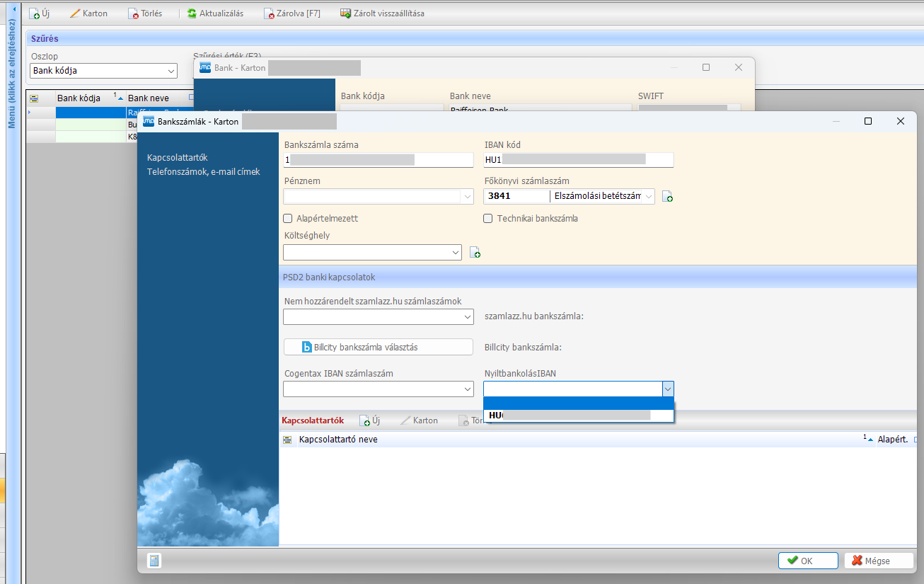This screenshot has width=924, height=584.
Task: Click the Aktualizálás refresh icon
Action: (192, 13)
